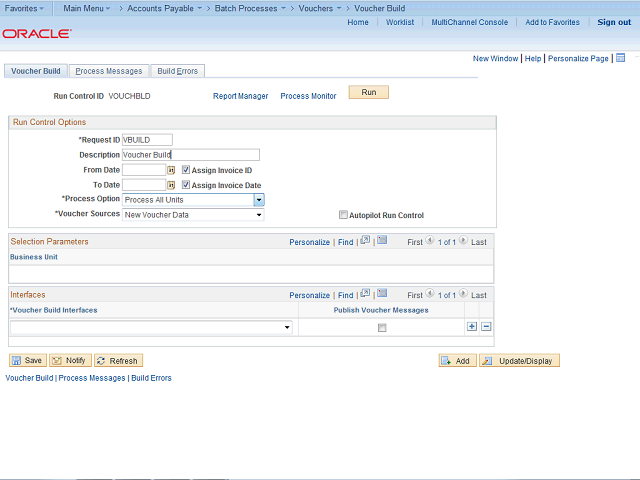640x480 pixels.
Task: Click the page layout icon beside Personalize Page
Action: 620,58
